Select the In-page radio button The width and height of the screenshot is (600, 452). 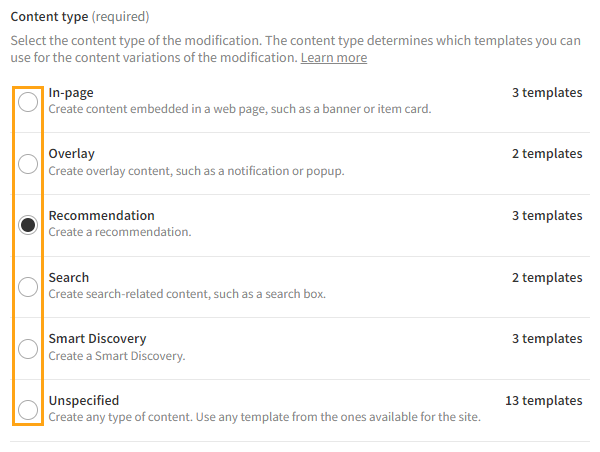click(28, 101)
